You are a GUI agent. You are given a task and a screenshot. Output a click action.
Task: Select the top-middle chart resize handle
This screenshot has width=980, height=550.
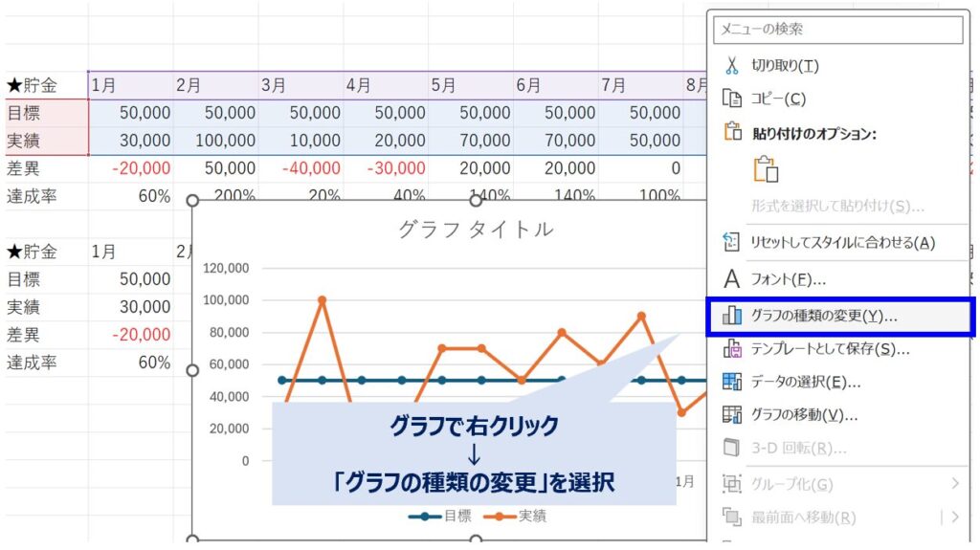[476, 201]
